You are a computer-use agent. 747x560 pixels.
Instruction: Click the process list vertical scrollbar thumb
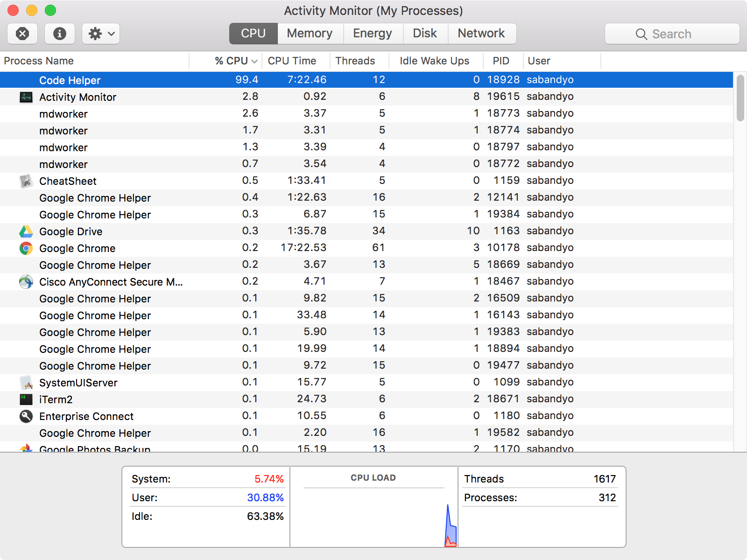pyautogui.click(x=740, y=98)
